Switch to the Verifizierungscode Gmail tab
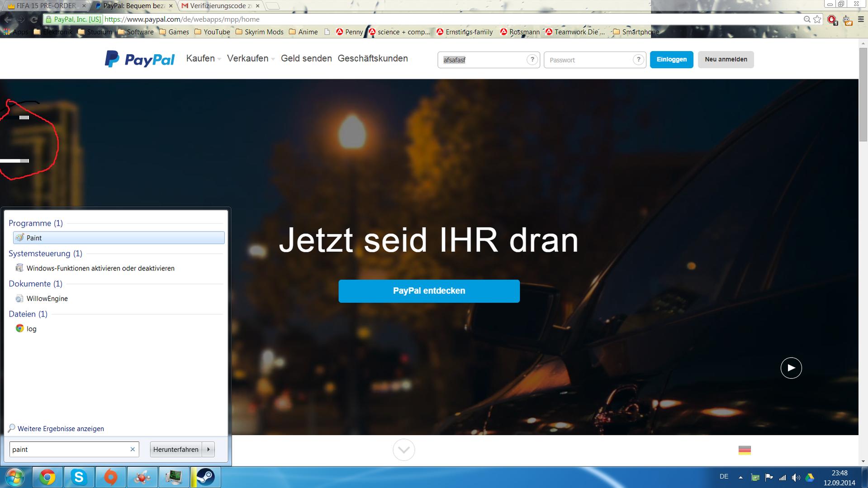The height and width of the screenshot is (488, 868). tap(221, 6)
